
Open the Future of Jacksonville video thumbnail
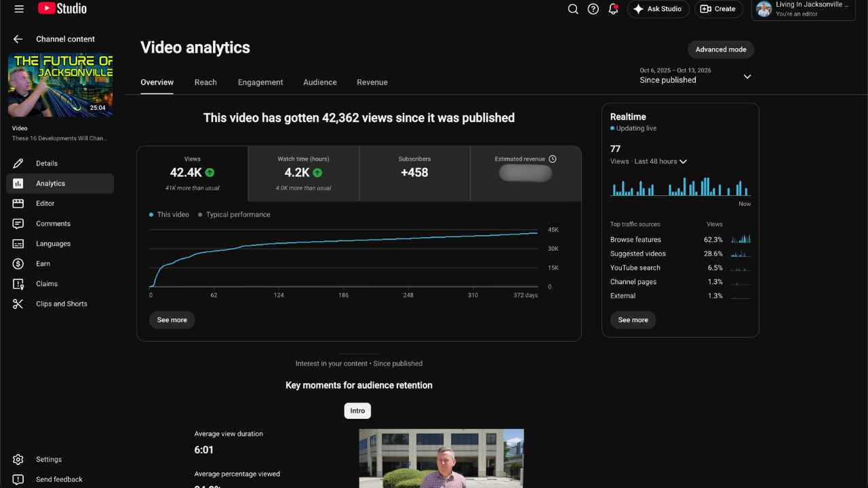pos(60,85)
